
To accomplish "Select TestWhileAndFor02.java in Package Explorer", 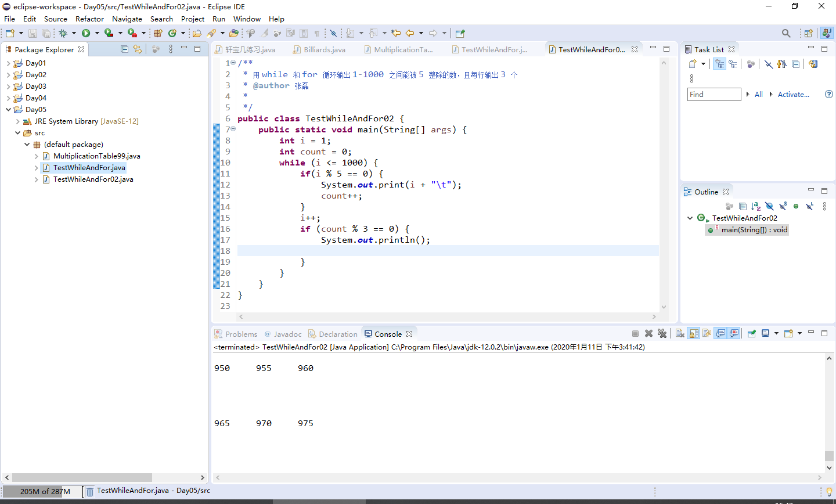I will pyautogui.click(x=93, y=179).
